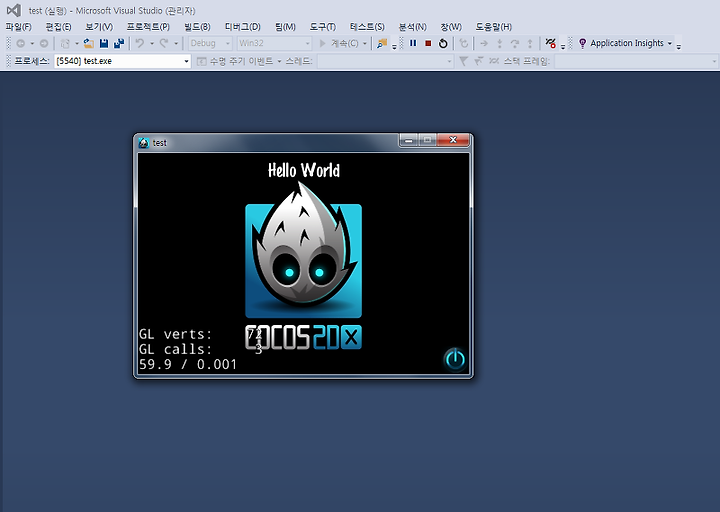Image resolution: width=720 pixels, height=512 pixels.
Task: Click the Save All icon
Action: coord(119,43)
